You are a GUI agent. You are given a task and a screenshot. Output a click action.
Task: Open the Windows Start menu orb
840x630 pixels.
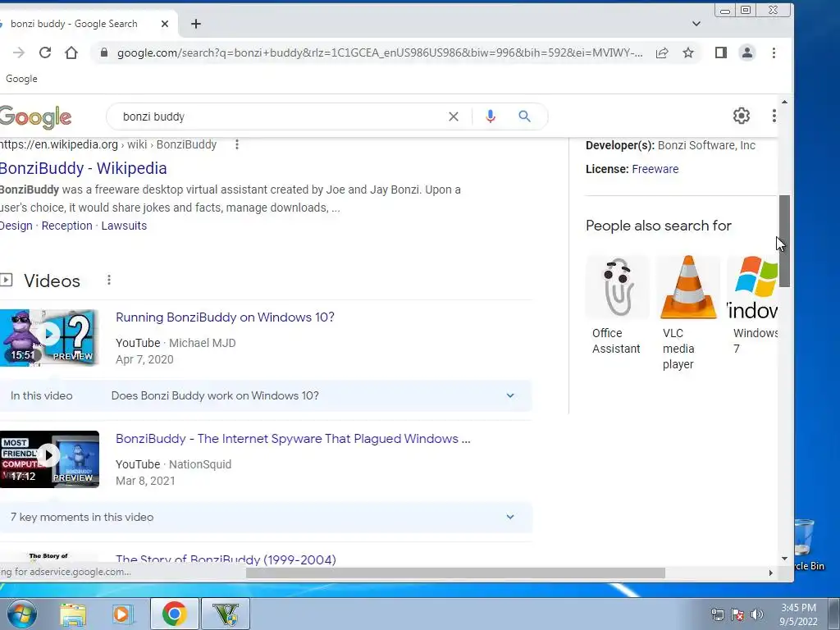21,614
